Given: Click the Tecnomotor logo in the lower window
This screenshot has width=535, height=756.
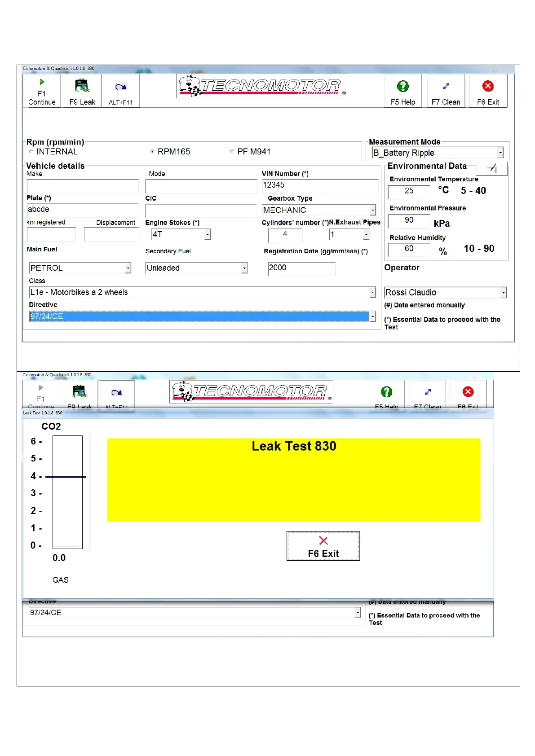Looking at the screenshot, I should (252, 391).
